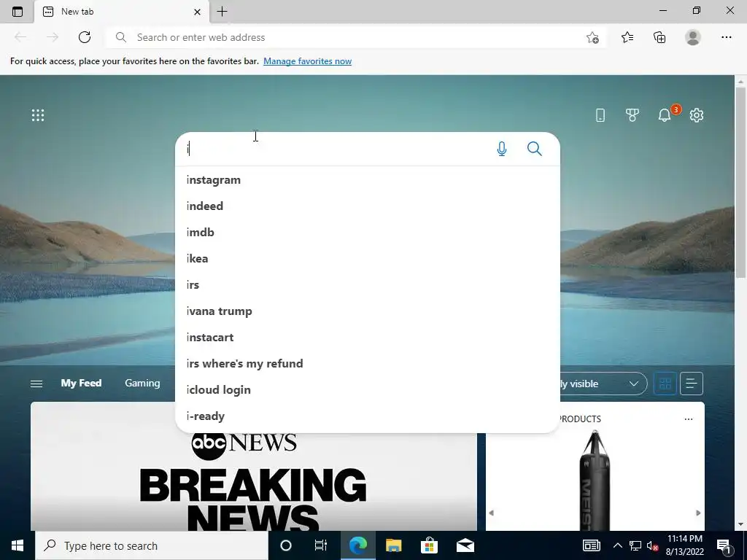Start voice search with microphone icon
Image resolution: width=747 pixels, height=560 pixels.
(x=502, y=149)
